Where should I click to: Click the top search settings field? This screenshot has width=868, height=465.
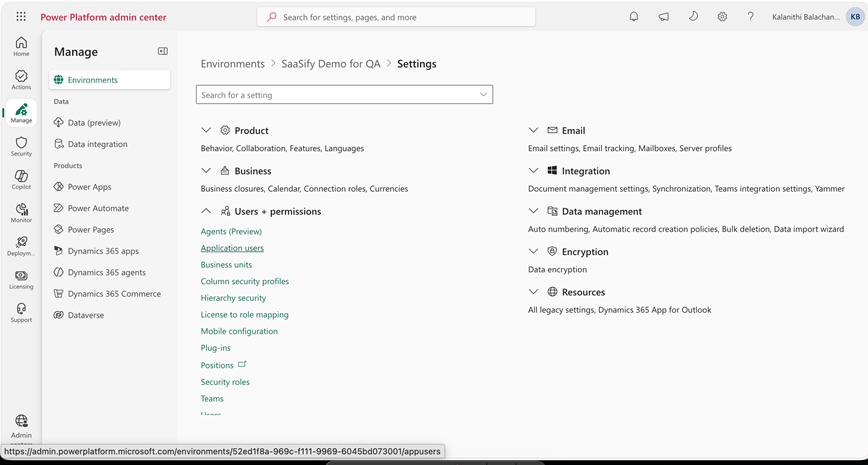click(x=396, y=17)
